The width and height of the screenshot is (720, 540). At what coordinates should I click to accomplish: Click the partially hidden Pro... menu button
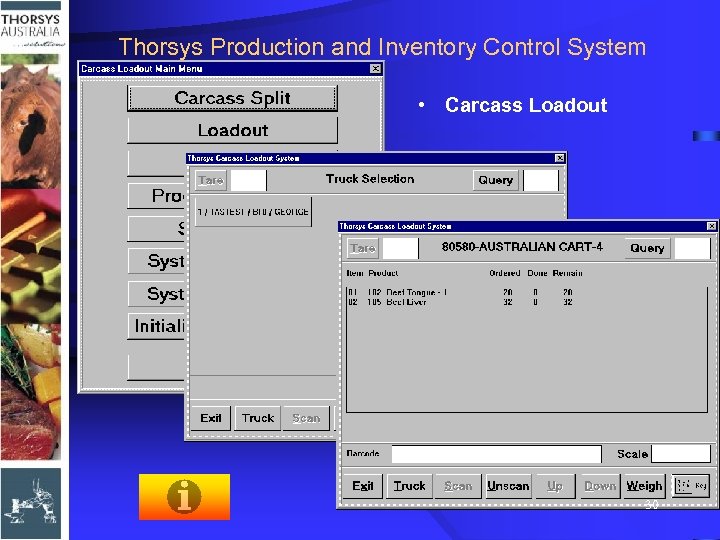pyautogui.click(x=156, y=196)
